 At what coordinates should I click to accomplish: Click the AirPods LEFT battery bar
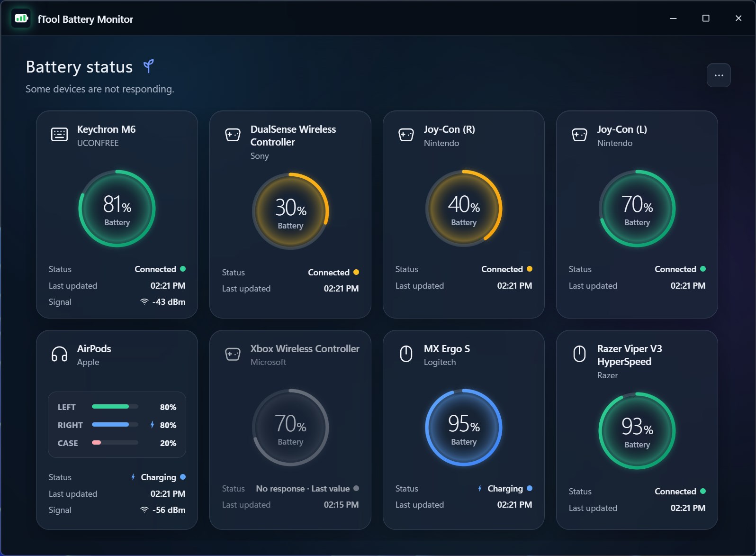click(x=115, y=407)
